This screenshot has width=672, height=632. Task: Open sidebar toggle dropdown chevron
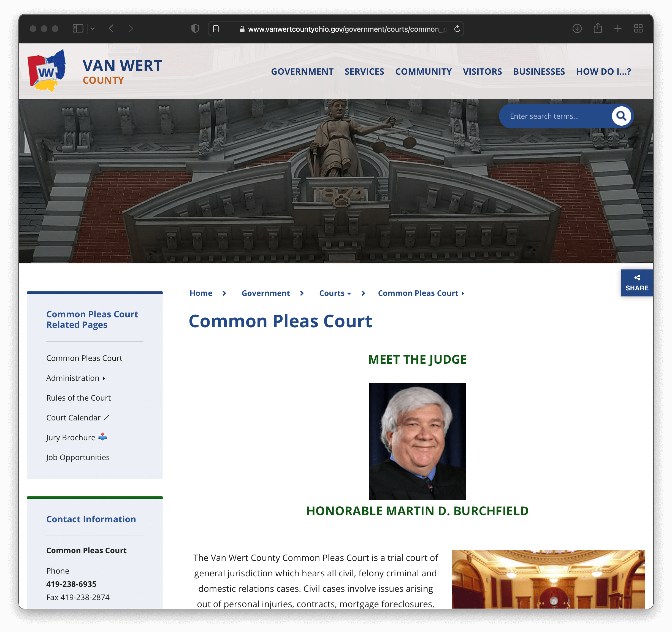tap(93, 28)
